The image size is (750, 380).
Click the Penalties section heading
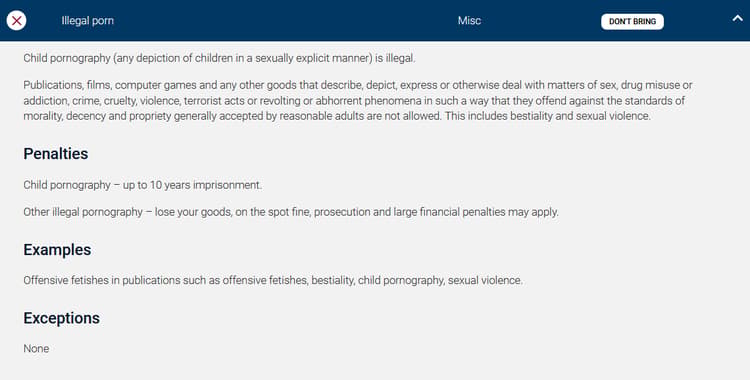point(56,154)
